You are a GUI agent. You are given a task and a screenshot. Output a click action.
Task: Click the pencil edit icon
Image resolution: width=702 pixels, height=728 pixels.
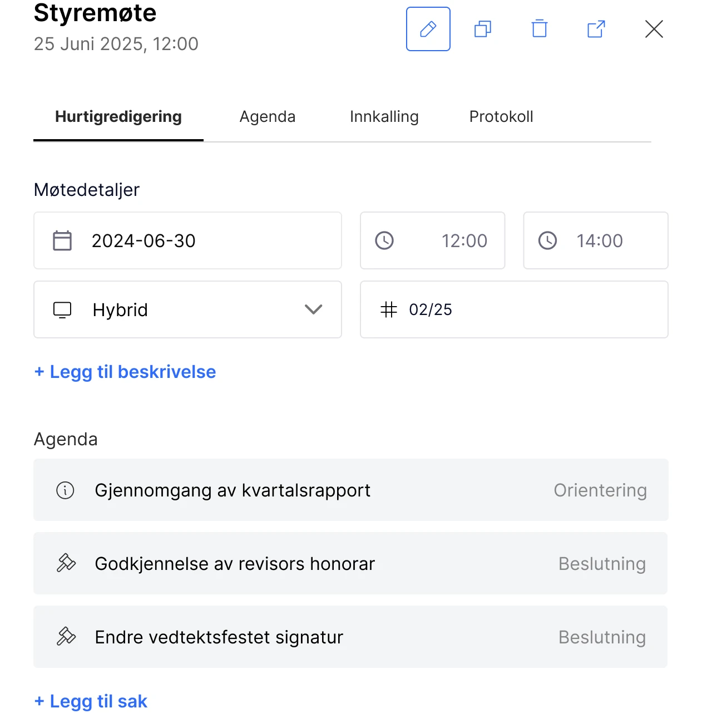[x=428, y=29]
